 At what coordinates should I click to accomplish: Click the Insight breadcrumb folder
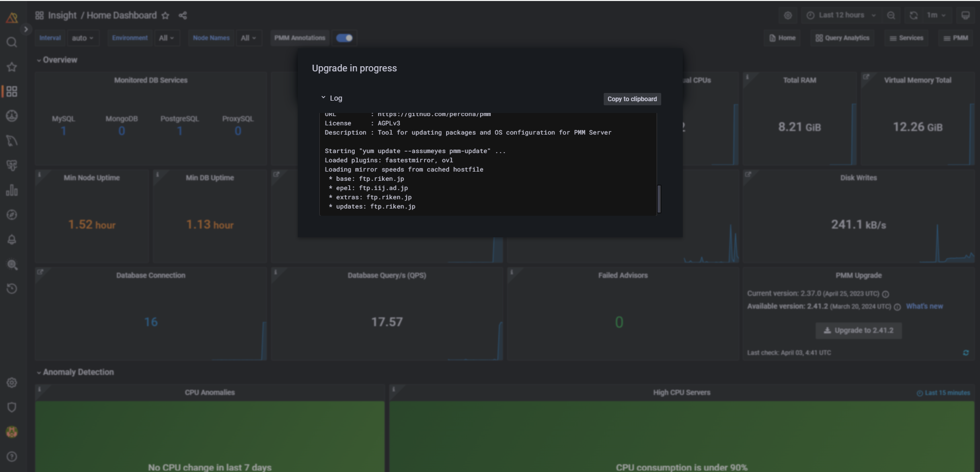coord(62,15)
